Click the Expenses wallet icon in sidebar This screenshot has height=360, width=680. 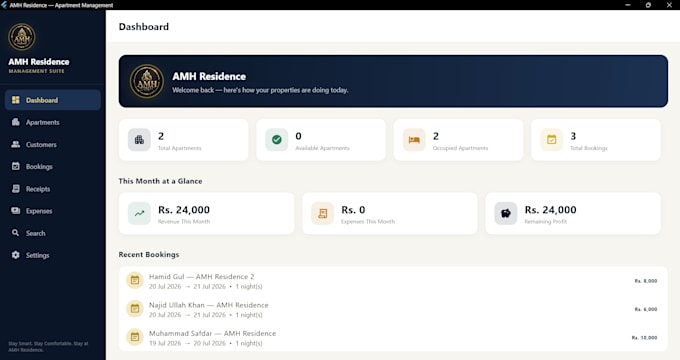point(16,211)
